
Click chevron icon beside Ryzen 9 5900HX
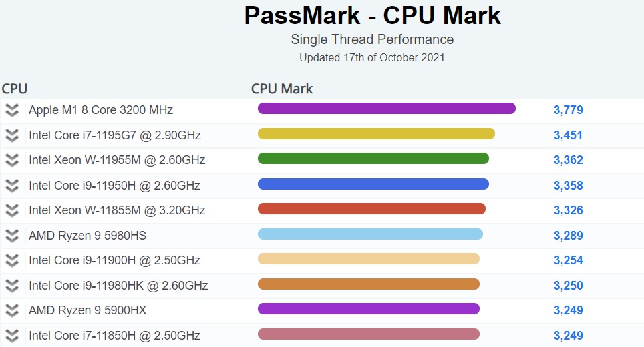pos(12,310)
